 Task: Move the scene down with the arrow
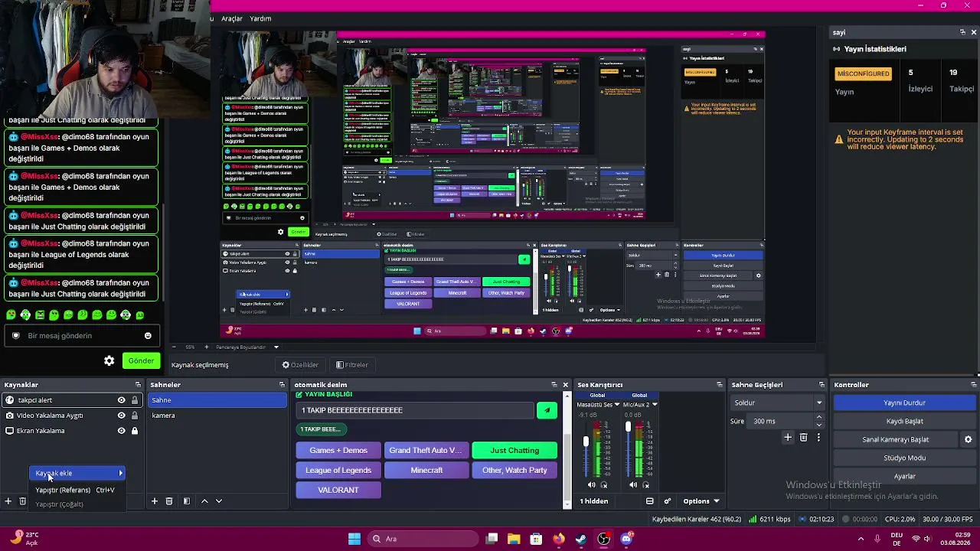point(219,501)
